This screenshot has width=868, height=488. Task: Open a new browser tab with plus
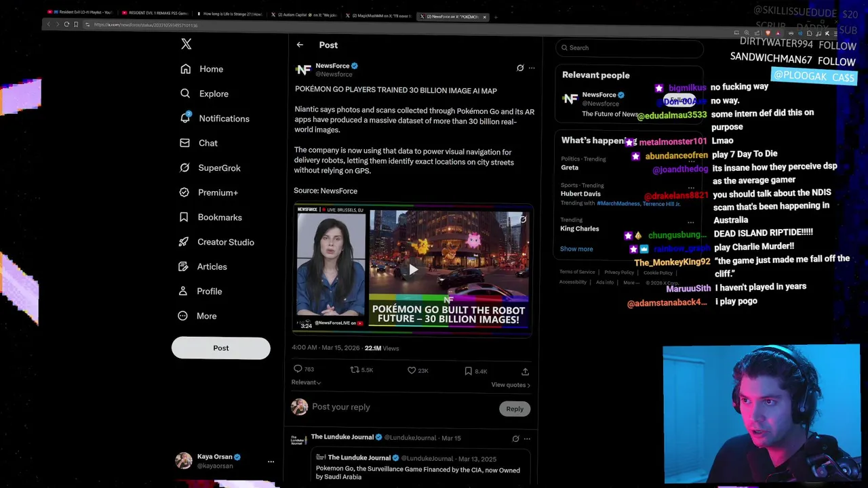coord(496,17)
